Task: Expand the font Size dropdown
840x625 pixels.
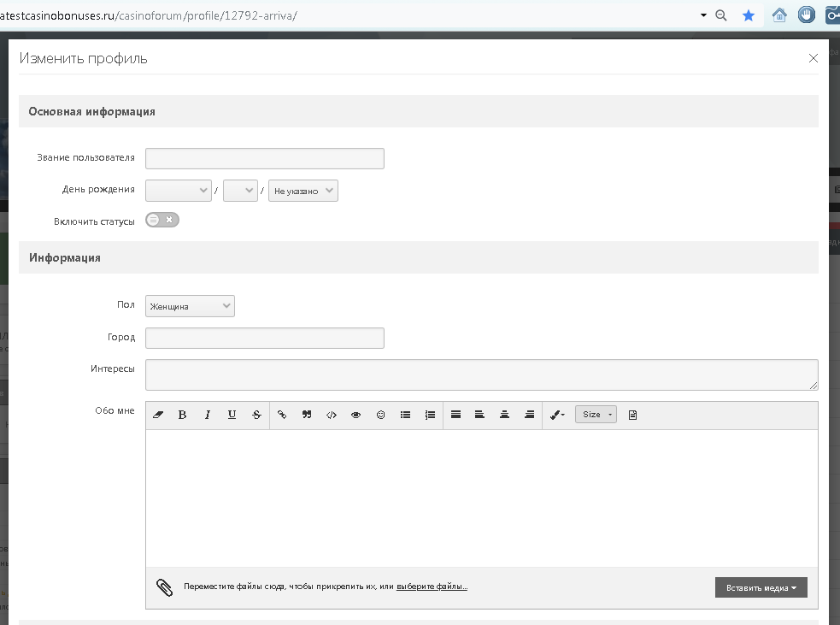Action: pos(596,415)
